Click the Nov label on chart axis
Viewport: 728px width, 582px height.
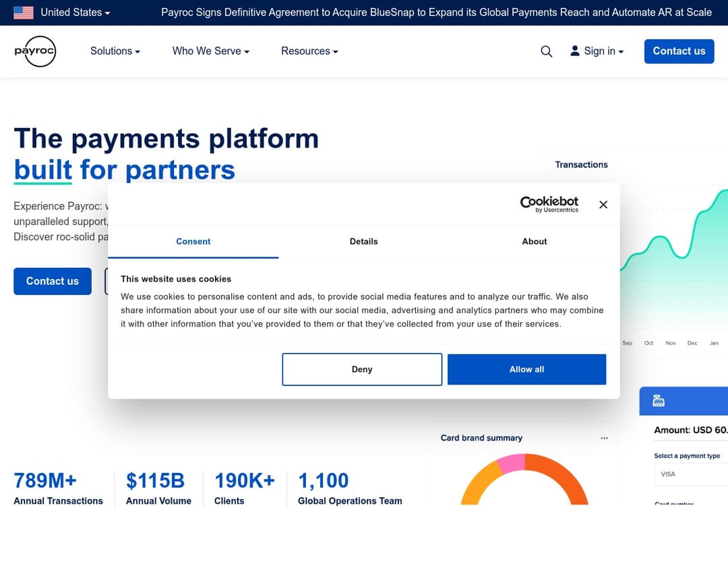tap(671, 343)
